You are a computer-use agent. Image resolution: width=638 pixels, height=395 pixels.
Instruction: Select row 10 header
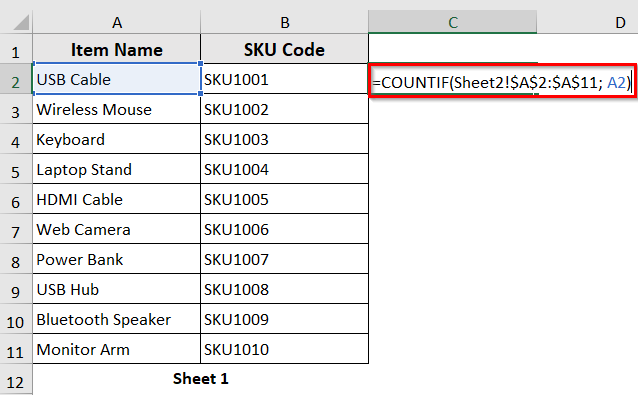click(x=15, y=319)
